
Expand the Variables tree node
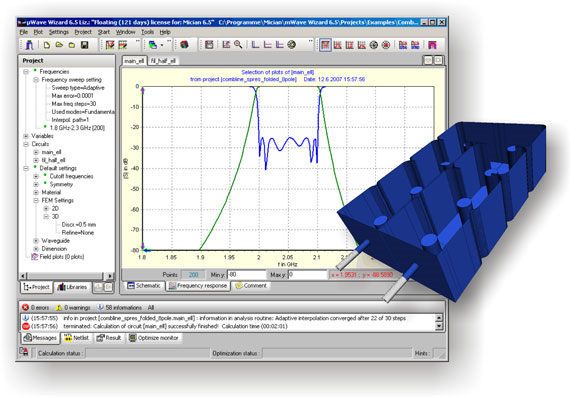pyautogui.click(x=26, y=136)
